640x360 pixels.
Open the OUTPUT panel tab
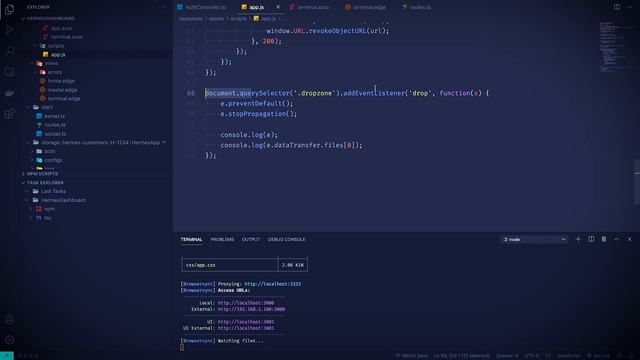pos(251,240)
